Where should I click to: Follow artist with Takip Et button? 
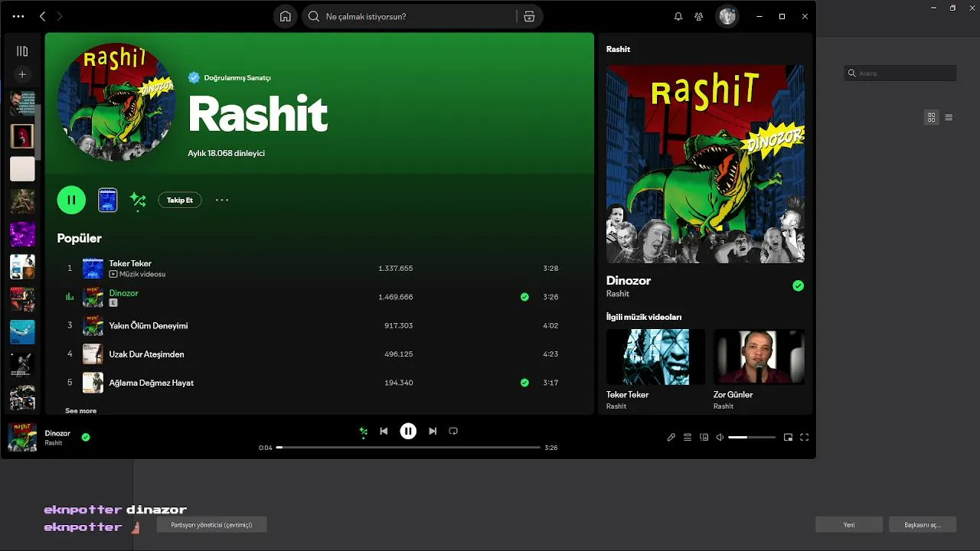180,200
